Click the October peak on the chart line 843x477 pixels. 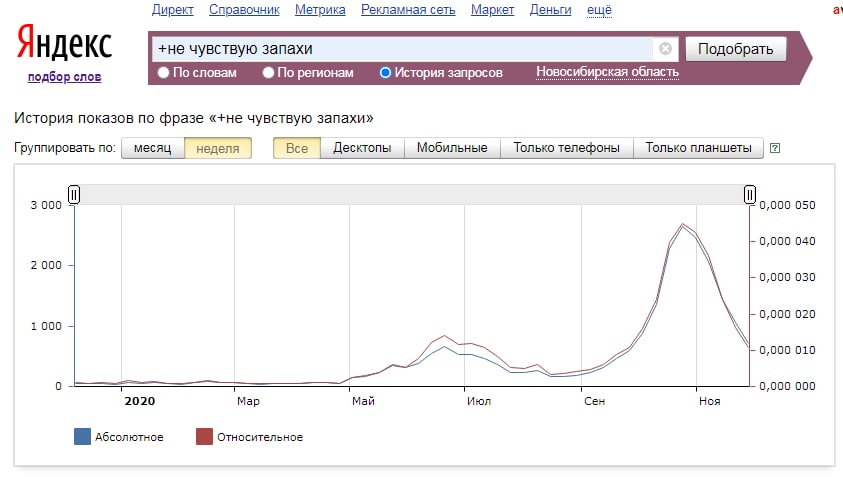tap(683, 224)
